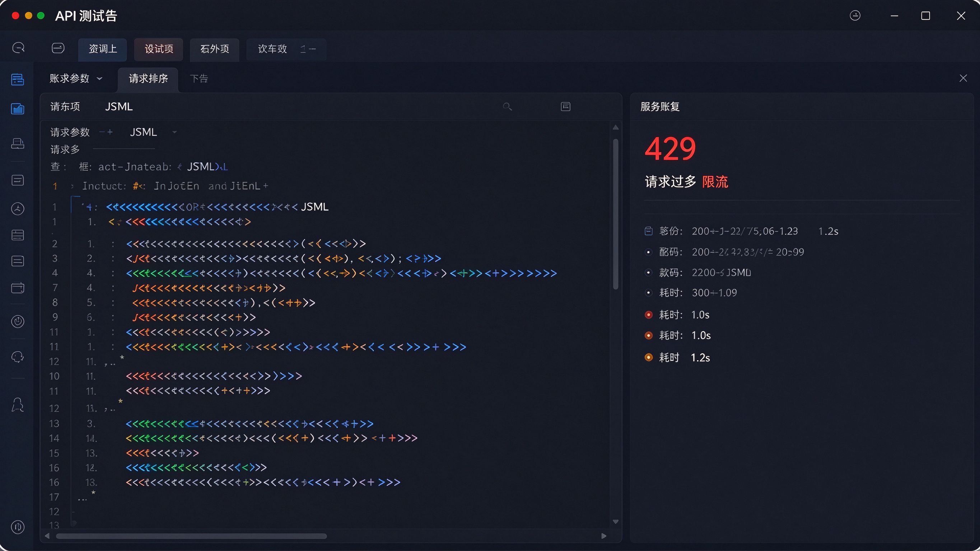
Task: Open the wallet icon in sidebar
Action: tap(18, 288)
